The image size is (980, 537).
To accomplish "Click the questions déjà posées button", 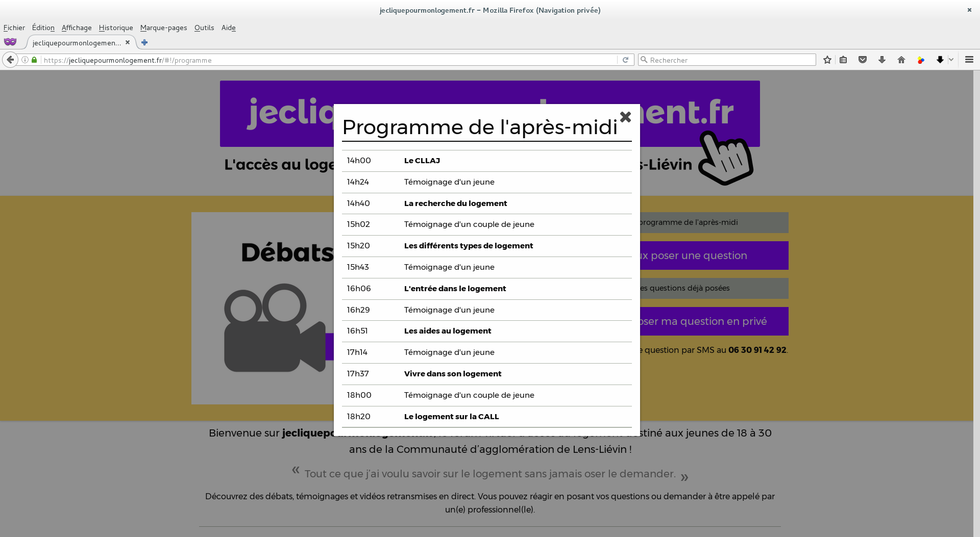I will coord(714,288).
